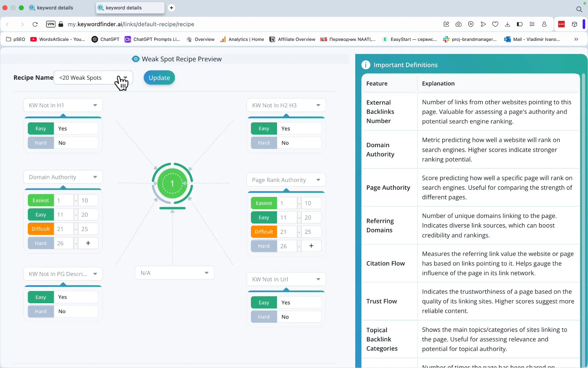Open downloads icon in toolbar

pyautogui.click(x=507, y=24)
